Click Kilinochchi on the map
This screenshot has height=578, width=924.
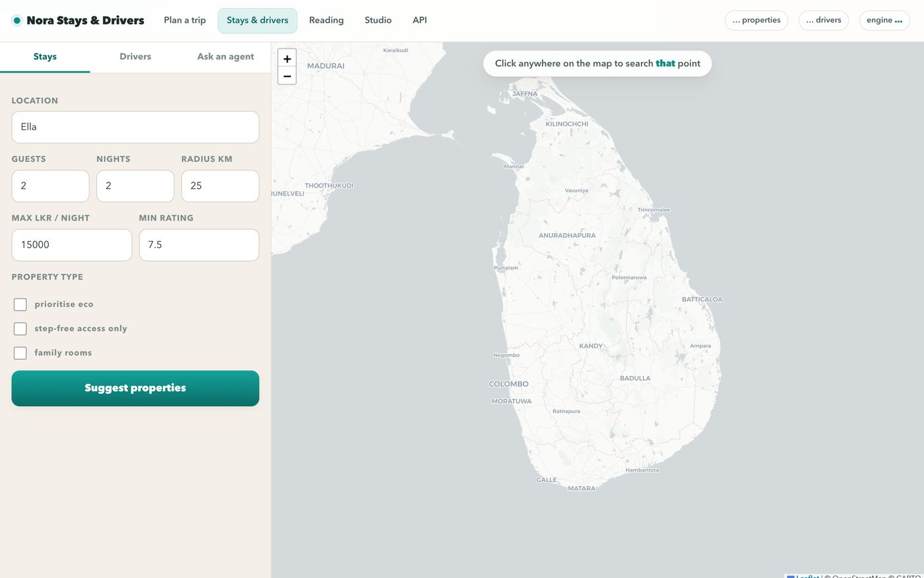(x=567, y=124)
